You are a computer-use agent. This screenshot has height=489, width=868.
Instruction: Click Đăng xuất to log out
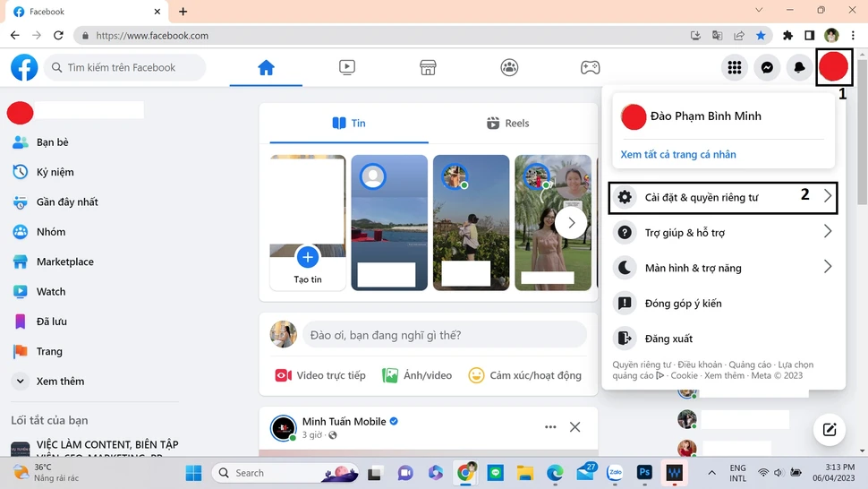click(x=668, y=339)
